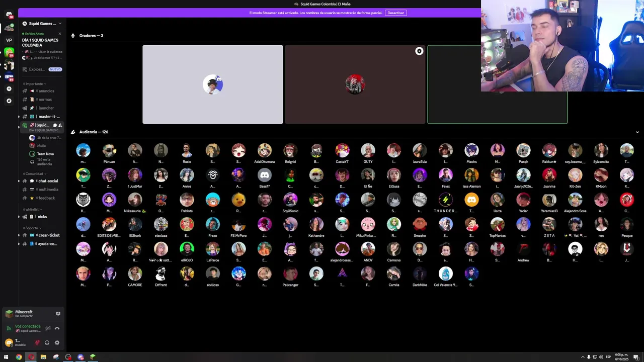Open the feedback channel

click(x=42, y=198)
